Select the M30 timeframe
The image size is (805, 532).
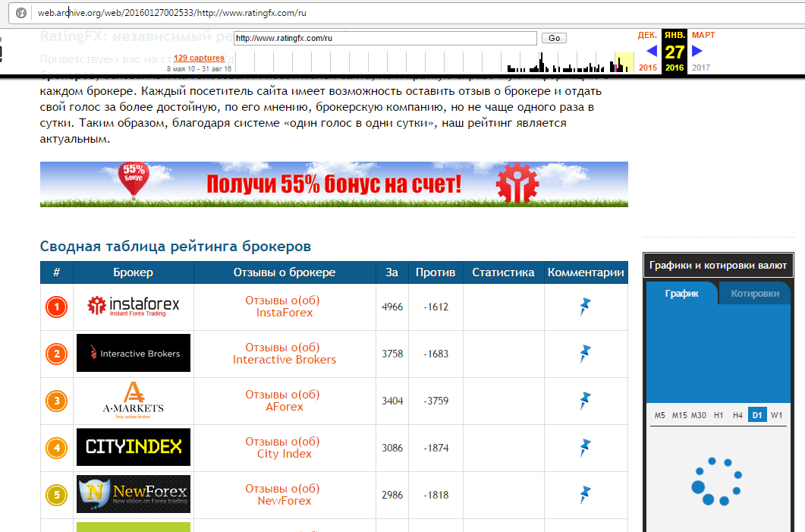tap(698, 415)
